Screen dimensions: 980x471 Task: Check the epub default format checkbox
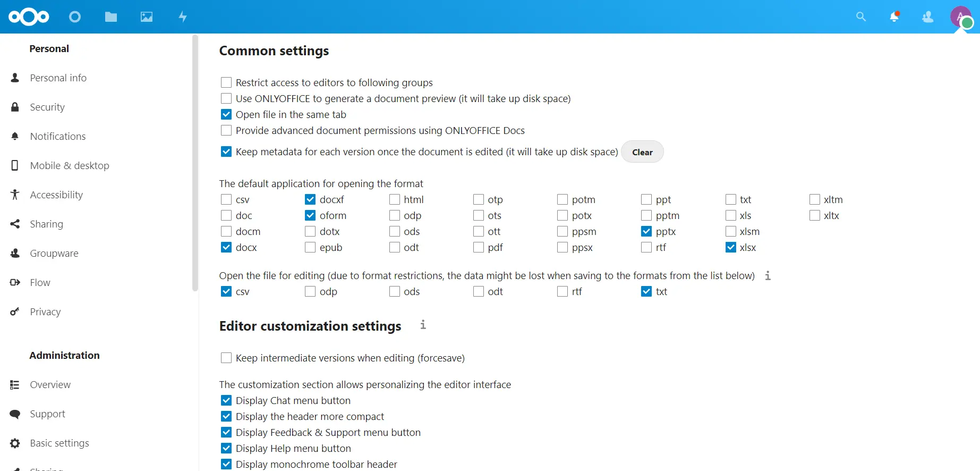click(x=310, y=247)
